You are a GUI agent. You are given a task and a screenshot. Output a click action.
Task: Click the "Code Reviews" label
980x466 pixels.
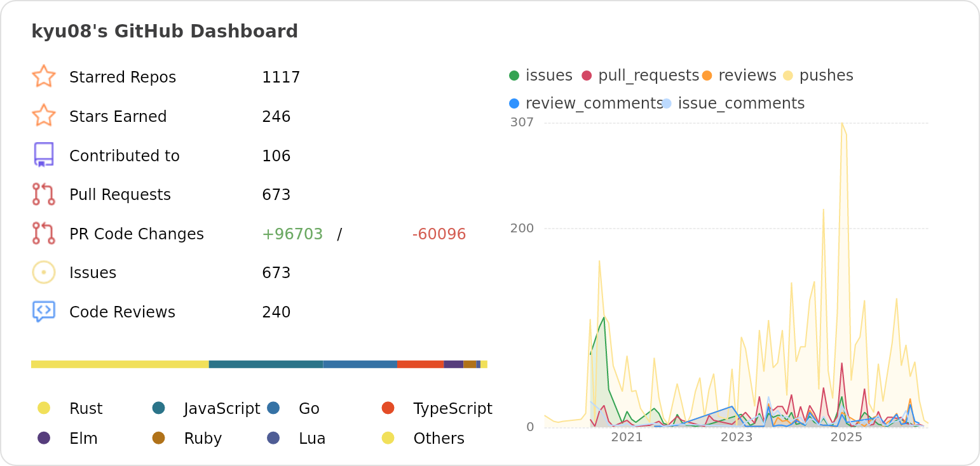coord(122,312)
